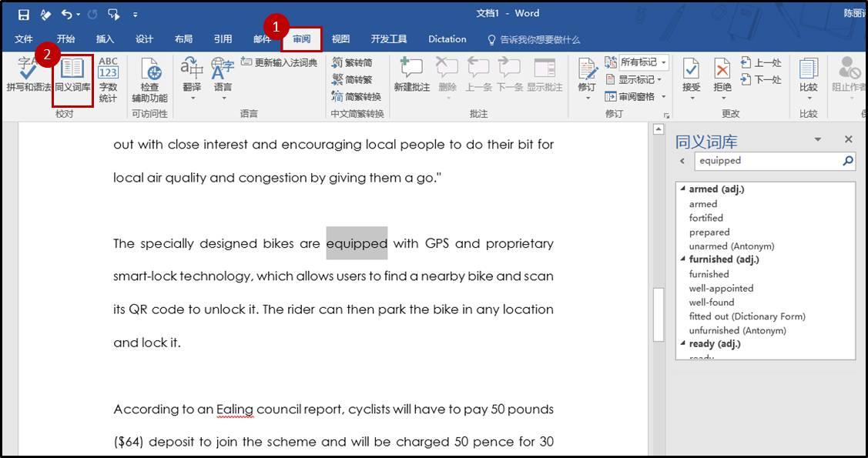Click the document vertical scrollbar thumb
Image resolution: width=868 pixels, height=458 pixels.
(x=659, y=314)
